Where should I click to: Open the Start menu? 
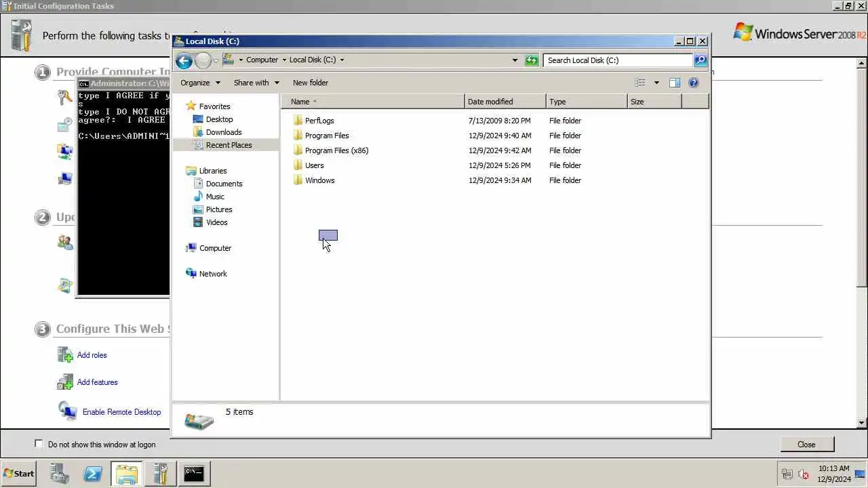(19, 474)
